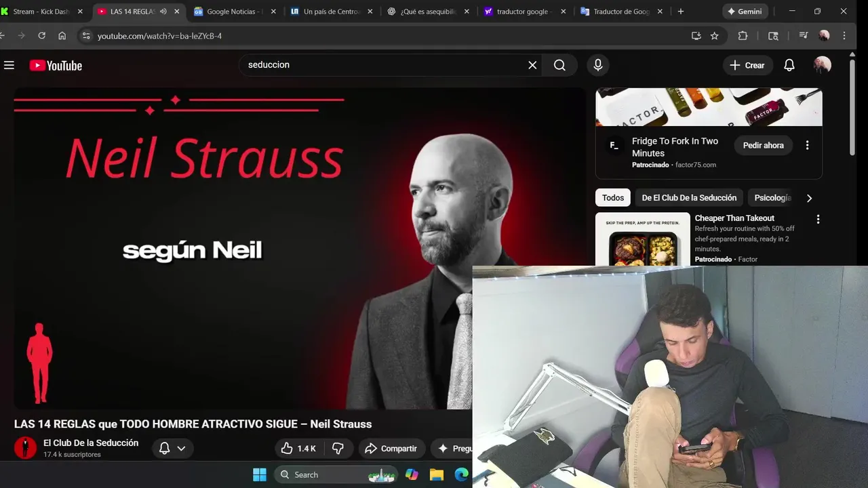The width and height of the screenshot is (868, 488).
Task: Go to the browser home page
Action: pos(62,36)
